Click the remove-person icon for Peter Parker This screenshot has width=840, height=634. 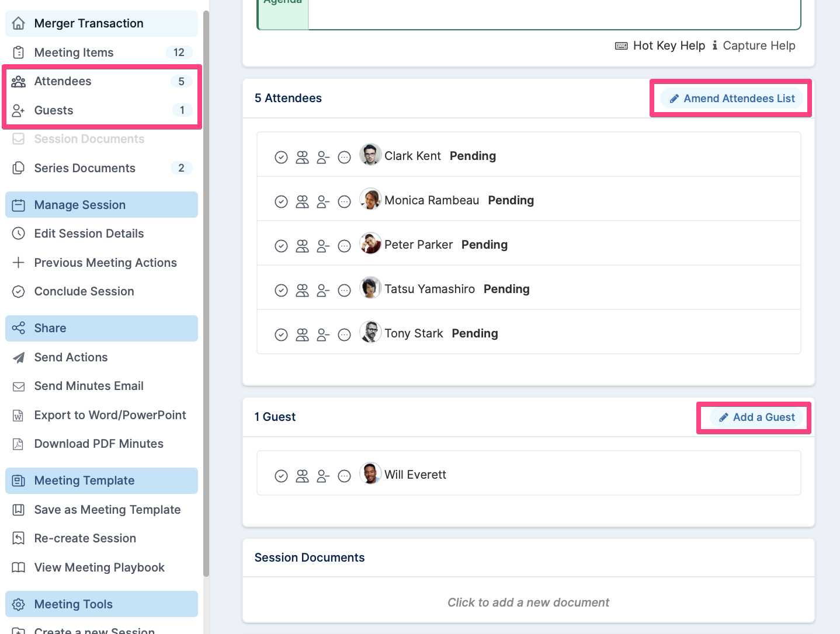coord(323,246)
